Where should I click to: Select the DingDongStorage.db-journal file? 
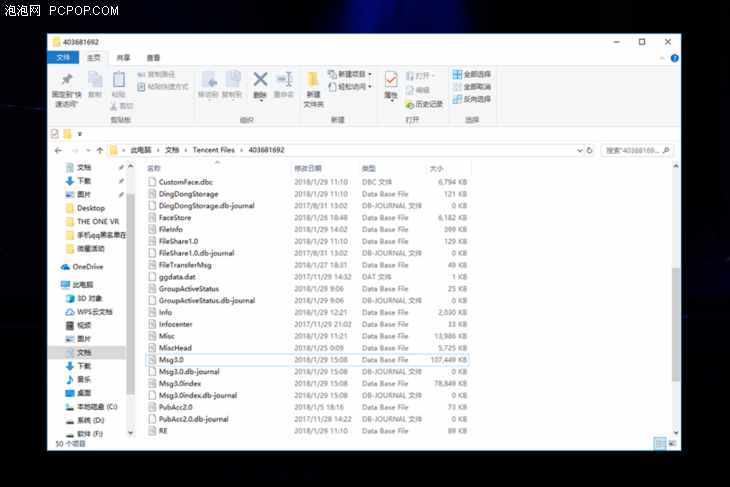[x=207, y=206]
